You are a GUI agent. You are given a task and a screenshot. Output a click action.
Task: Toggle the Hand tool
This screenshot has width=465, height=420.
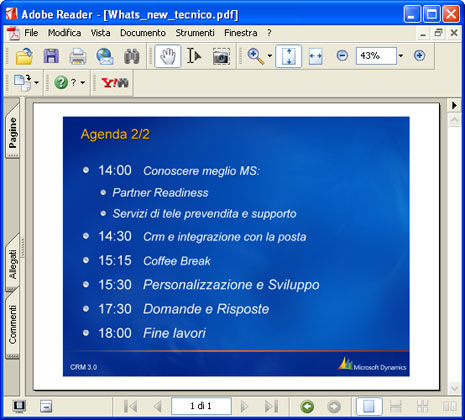(x=168, y=56)
